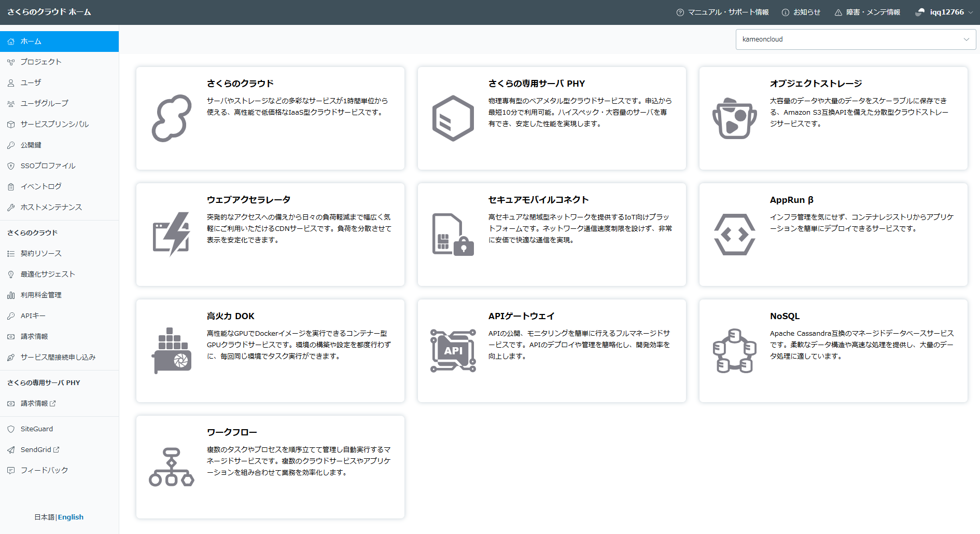Screen dimensions: 980x534
Task: Click the Workflow diagram icon
Action: pyautogui.click(x=172, y=467)
